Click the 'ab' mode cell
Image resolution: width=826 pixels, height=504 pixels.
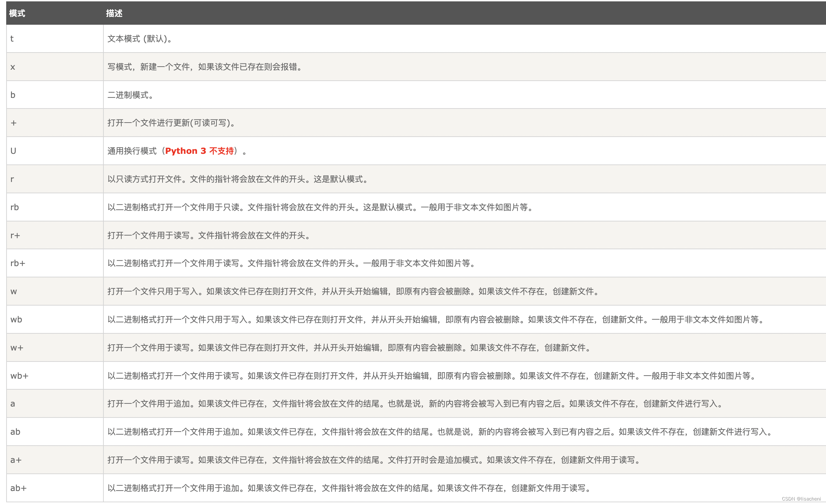15,432
